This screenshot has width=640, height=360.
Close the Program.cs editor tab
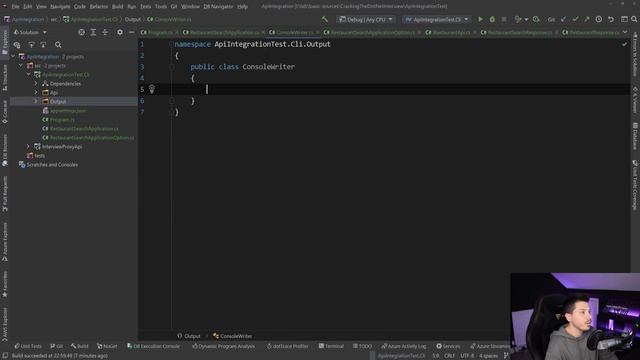(x=177, y=32)
